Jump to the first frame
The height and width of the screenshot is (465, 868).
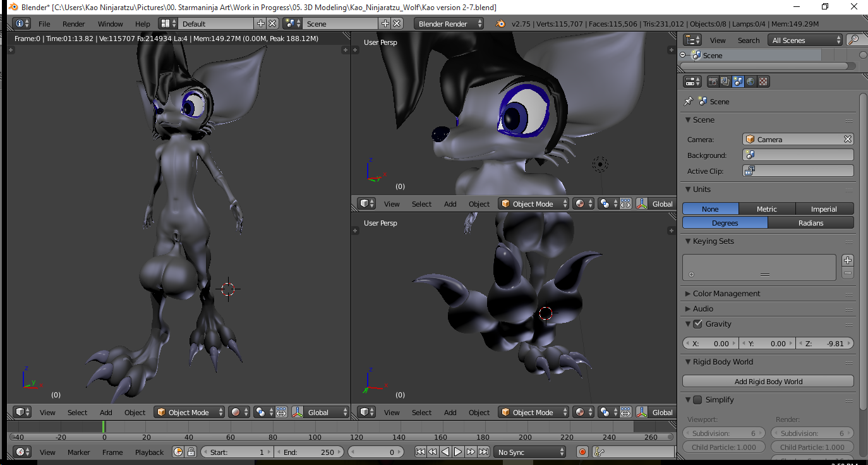coord(420,452)
